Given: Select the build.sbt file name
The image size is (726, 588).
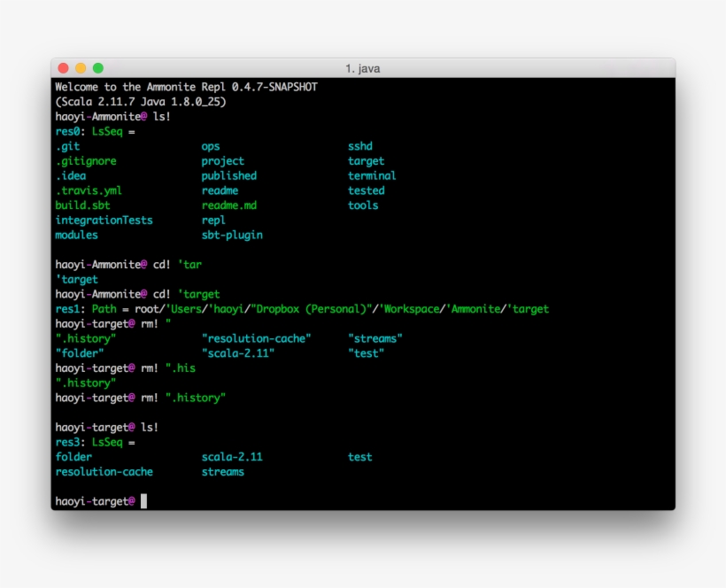Looking at the screenshot, I should point(82,205).
